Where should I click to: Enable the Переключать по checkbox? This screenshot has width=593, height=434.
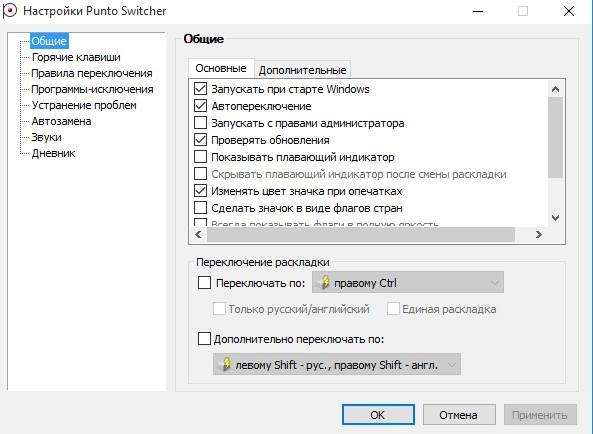(x=205, y=283)
